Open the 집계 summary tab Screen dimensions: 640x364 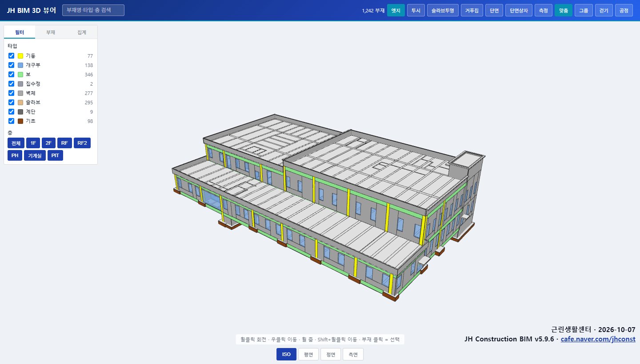tap(82, 32)
